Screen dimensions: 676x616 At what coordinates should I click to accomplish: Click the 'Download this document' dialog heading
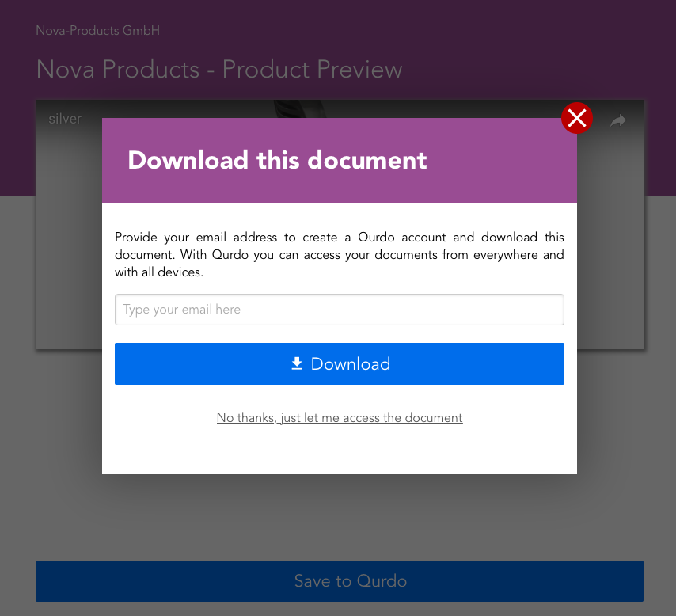click(x=277, y=160)
